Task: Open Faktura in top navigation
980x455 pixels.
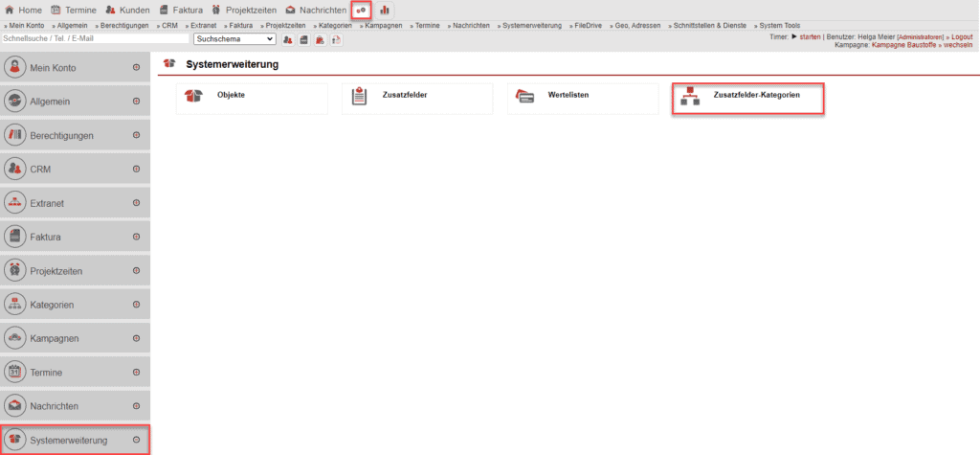Action: tap(181, 10)
